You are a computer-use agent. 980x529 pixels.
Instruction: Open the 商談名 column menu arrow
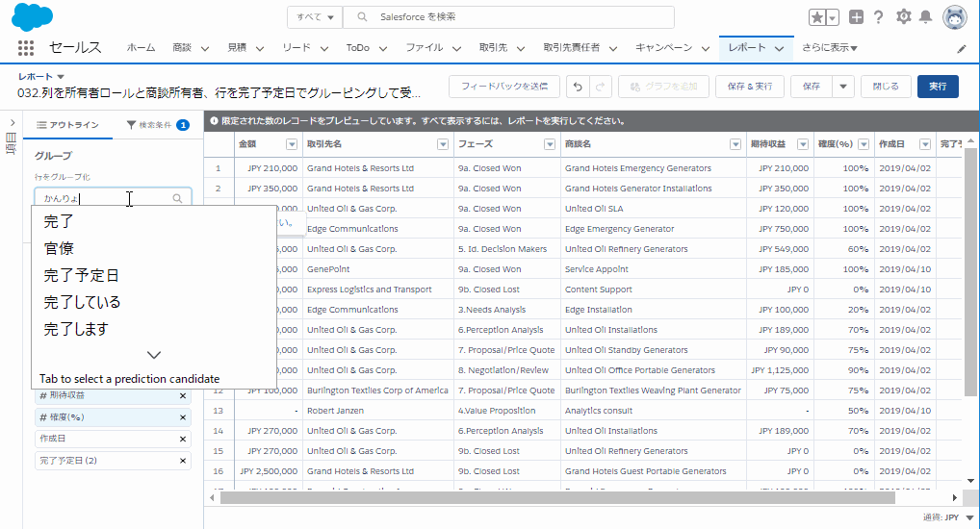(735, 144)
